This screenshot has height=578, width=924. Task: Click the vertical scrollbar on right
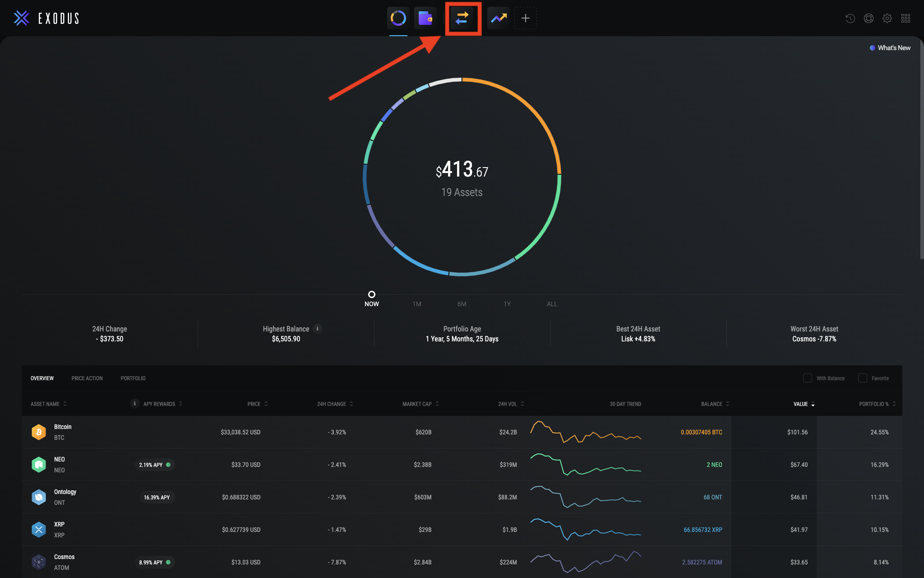[922, 149]
